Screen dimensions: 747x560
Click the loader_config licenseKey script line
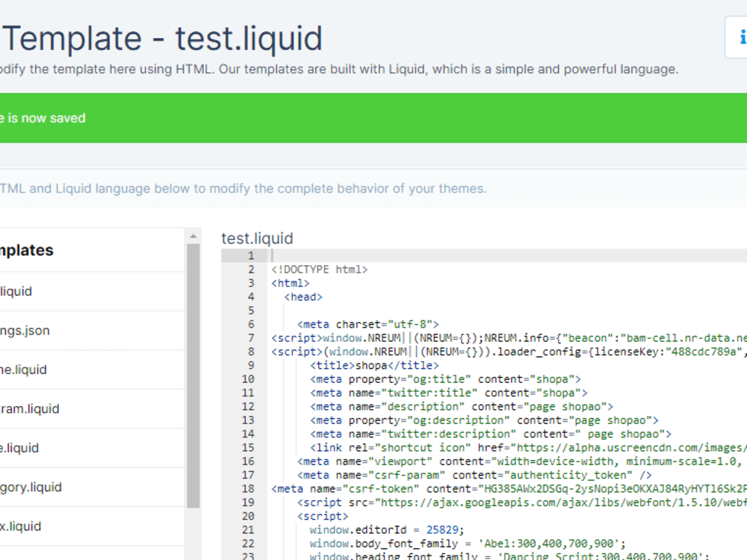pos(509,352)
